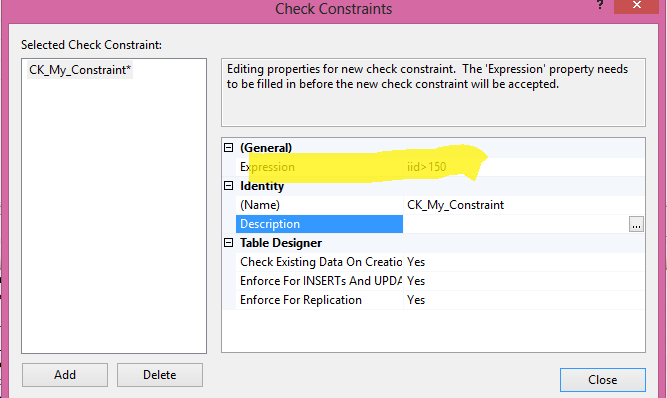Close the Check Constraints dialog with X
667x398 pixels.
[636, 6]
